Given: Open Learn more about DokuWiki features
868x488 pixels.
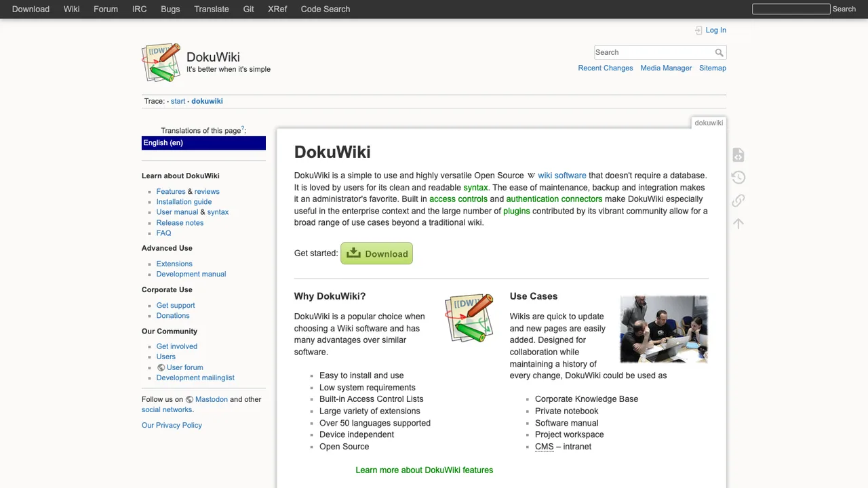Looking at the screenshot, I should 424,470.
